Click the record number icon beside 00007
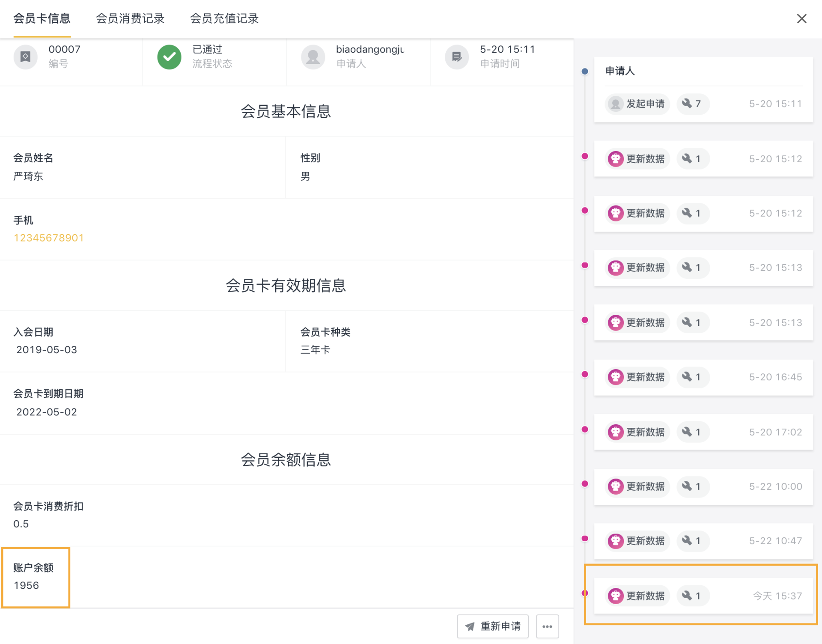This screenshot has width=822, height=644. tap(26, 57)
